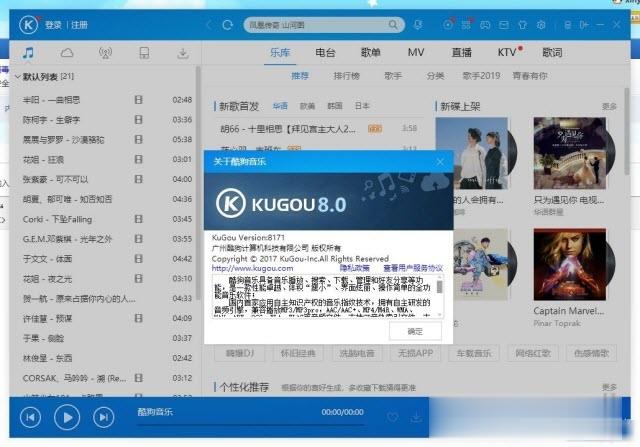Switch to the 电台 tab
Screen dimensions: 640x447
pos(325,53)
